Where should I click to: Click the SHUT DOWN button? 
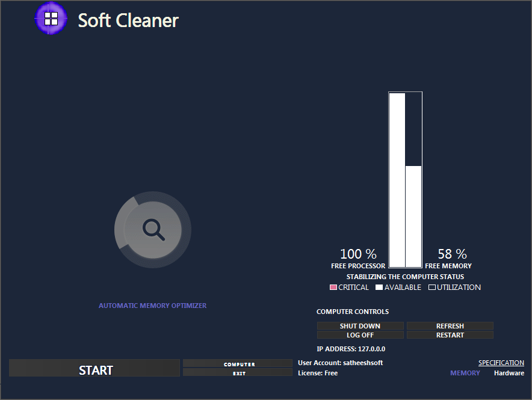tap(360, 326)
